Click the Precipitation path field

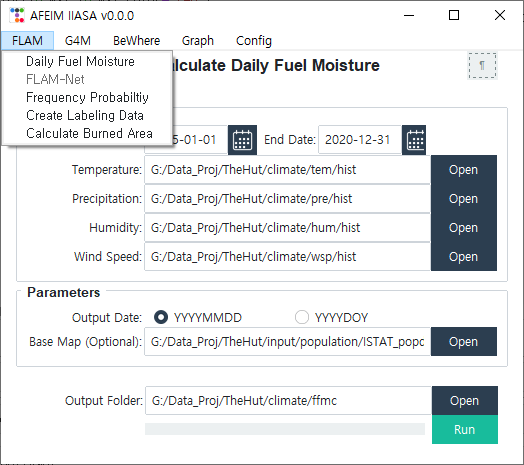point(287,199)
